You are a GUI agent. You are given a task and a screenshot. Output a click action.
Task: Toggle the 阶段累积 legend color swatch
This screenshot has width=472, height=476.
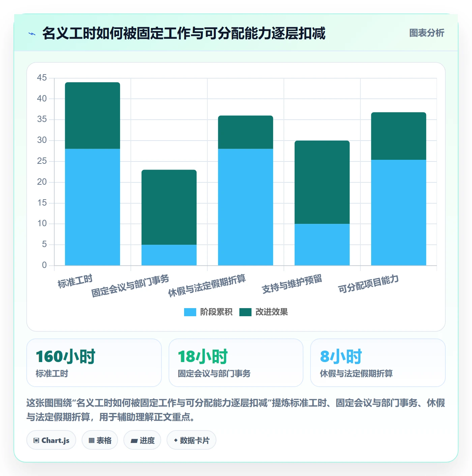[190, 312]
